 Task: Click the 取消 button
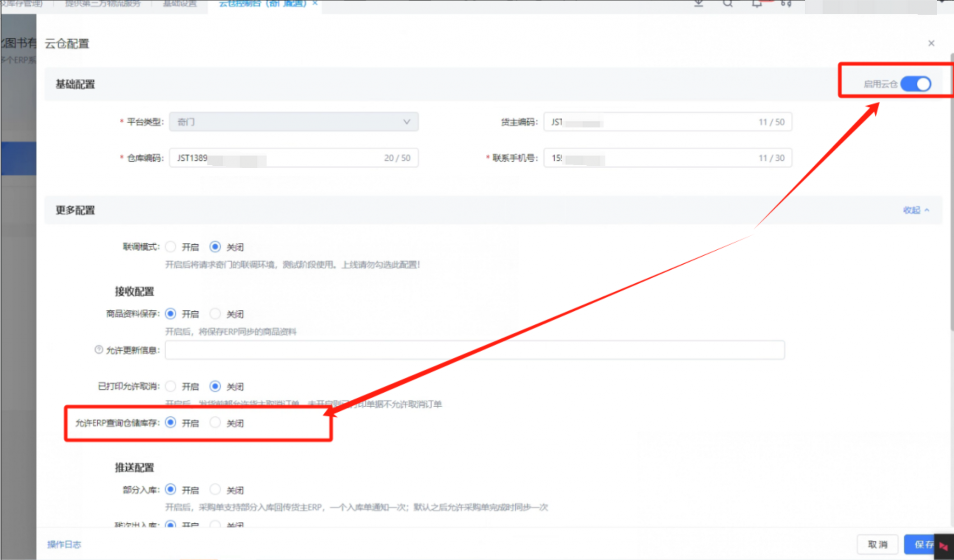click(878, 544)
